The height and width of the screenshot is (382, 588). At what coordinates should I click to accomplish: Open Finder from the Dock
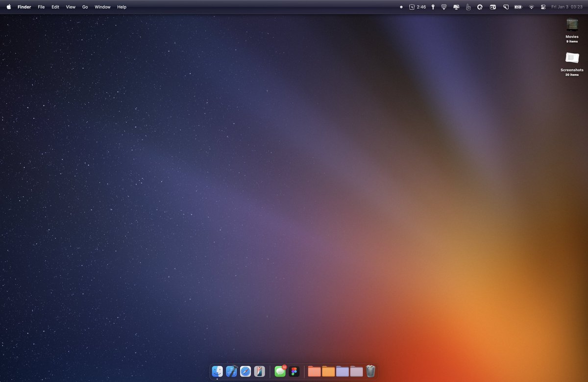218,371
